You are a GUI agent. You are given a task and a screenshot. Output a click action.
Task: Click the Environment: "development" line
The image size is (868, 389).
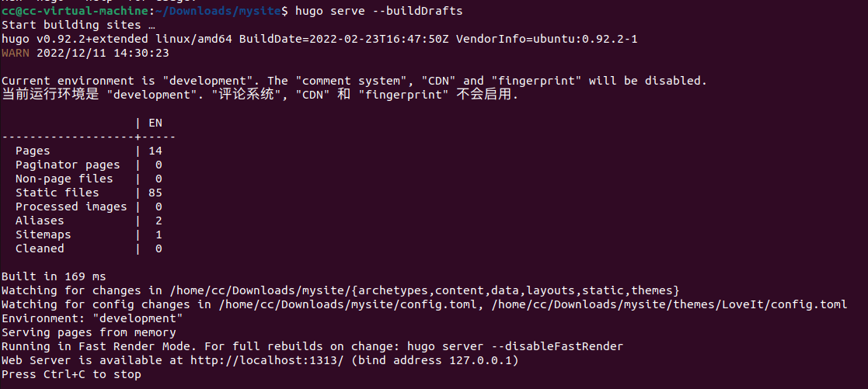click(92, 318)
